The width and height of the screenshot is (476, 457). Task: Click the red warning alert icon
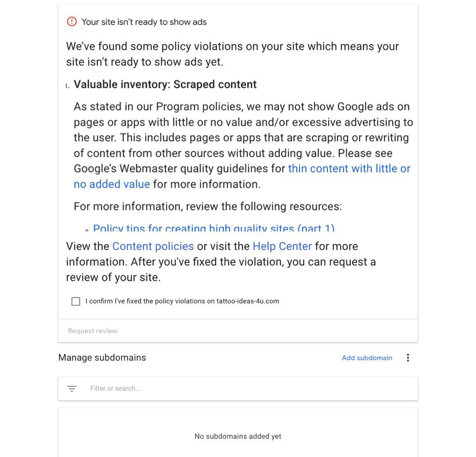tap(72, 21)
